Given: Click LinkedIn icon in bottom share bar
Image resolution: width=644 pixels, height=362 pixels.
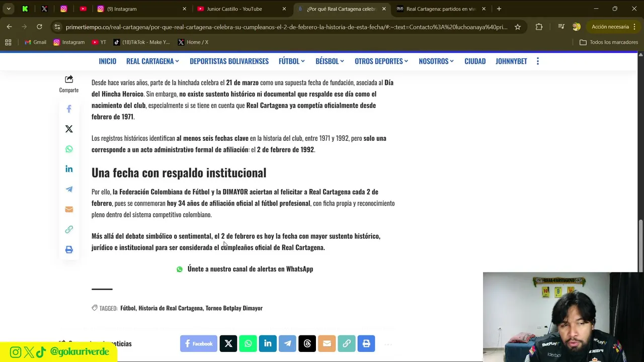Looking at the screenshot, I should 268,343.
